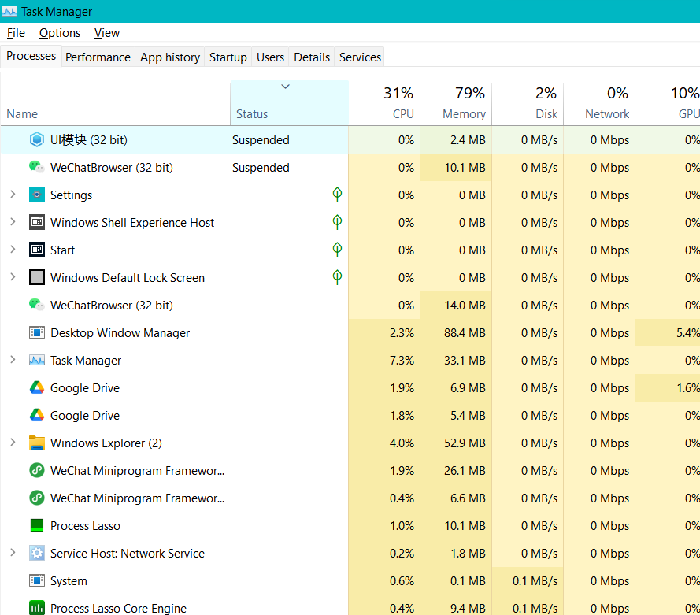Select the Desktop Window Manager process name
700x615 pixels.
[120, 333]
